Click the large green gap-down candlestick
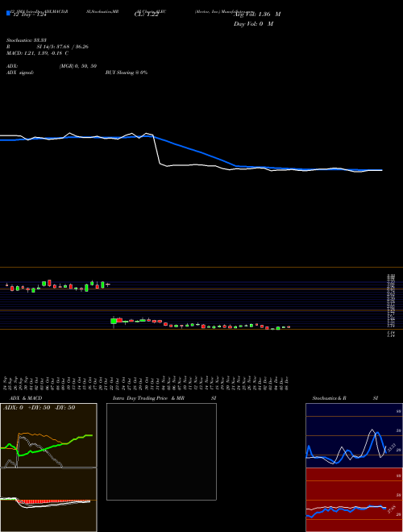 point(114,322)
